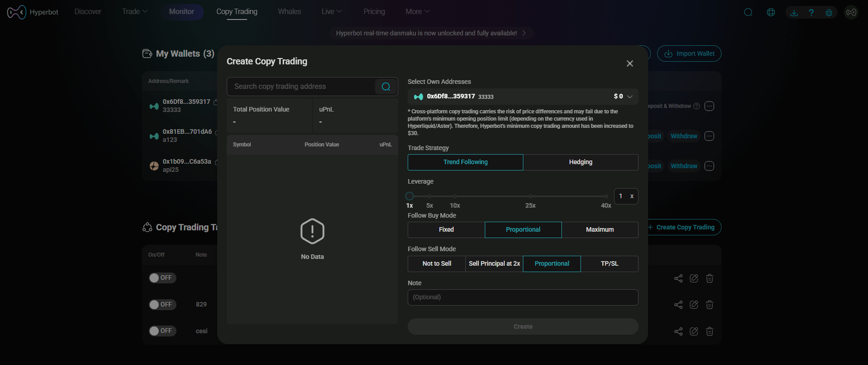Click the search icon in the top bar

point(748,12)
